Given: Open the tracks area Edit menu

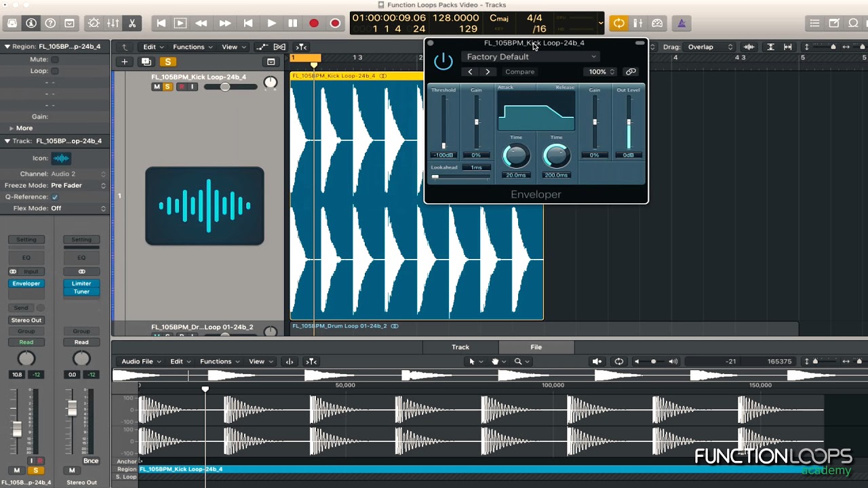Looking at the screenshot, I should [x=153, y=47].
